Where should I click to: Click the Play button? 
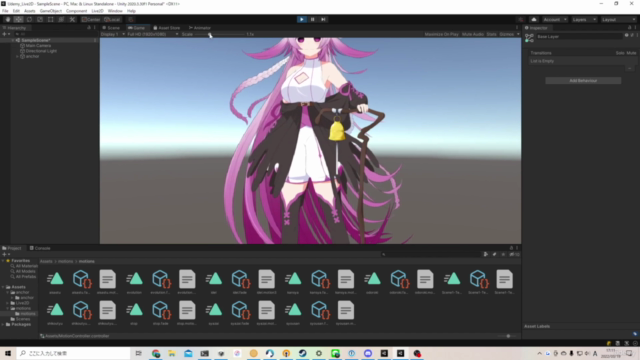(x=302, y=19)
